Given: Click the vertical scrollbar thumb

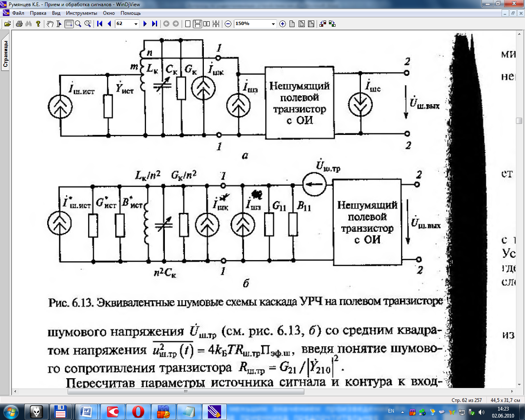Looking at the screenshot, I should pos(519,121).
